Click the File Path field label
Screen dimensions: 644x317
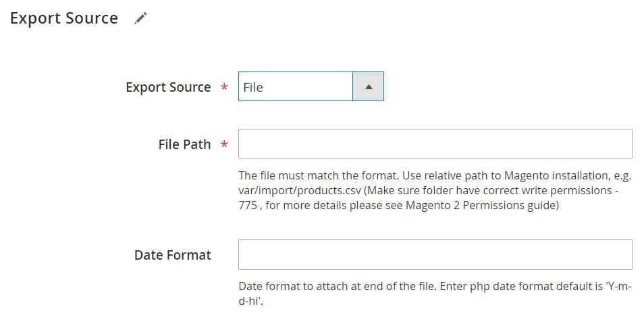click(184, 144)
